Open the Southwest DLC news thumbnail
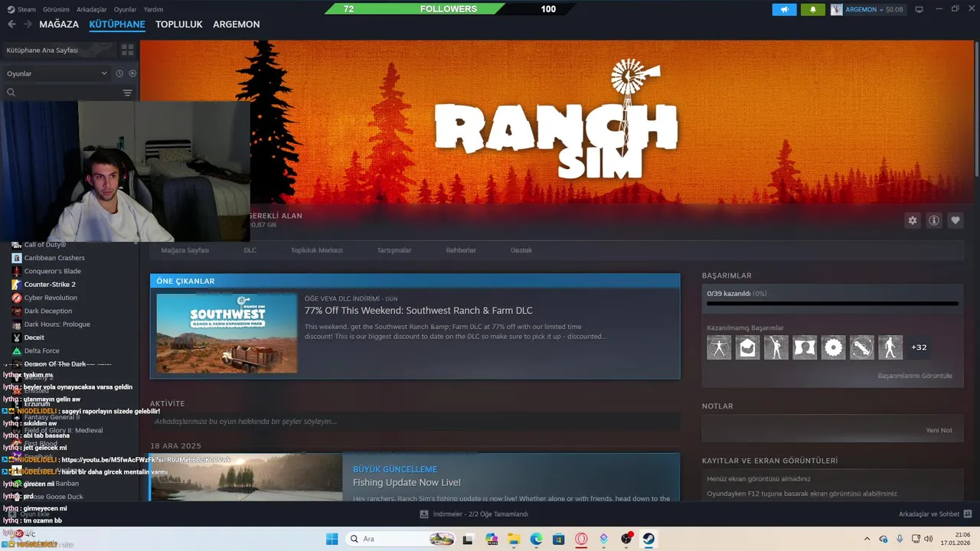980x551 pixels. coord(227,333)
